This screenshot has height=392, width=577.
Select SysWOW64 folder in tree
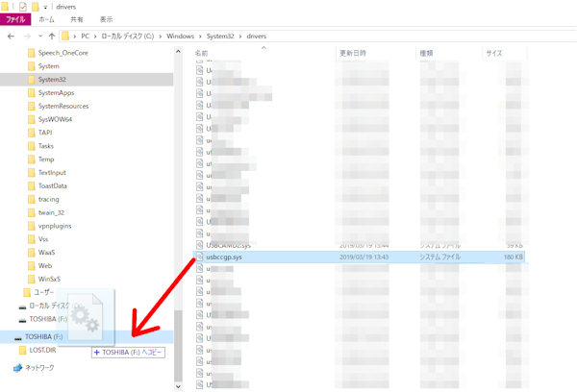tap(55, 119)
